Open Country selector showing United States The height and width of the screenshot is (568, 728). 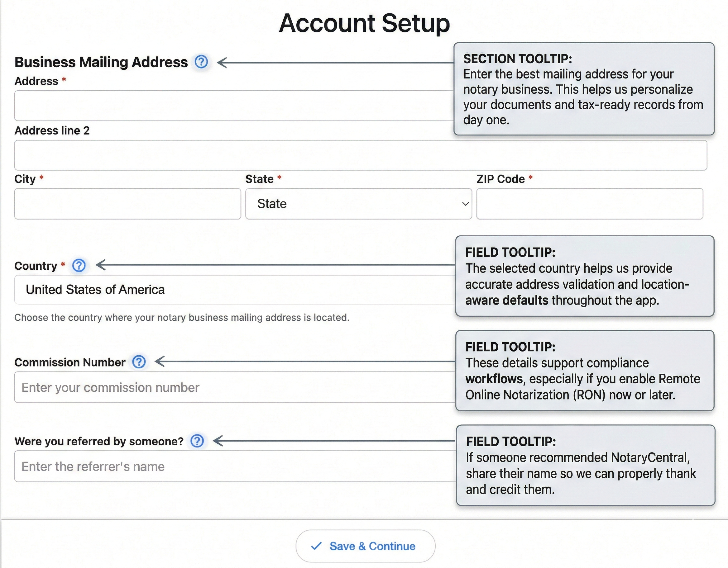click(233, 290)
